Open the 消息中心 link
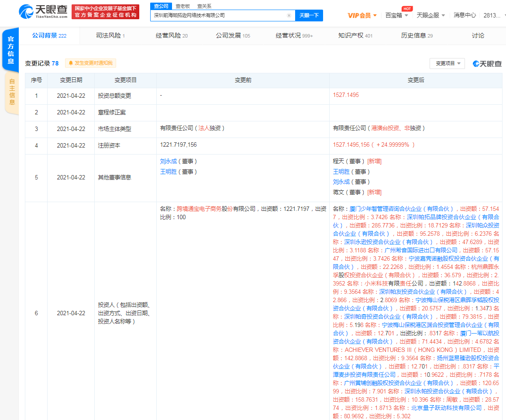Image resolution: width=506 pixels, height=420 pixels. point(465,15)
